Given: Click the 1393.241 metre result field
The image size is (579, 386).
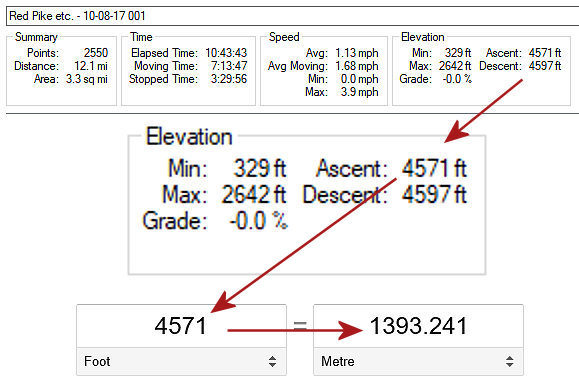Looking at the screenshot, I should click(418, 326).
